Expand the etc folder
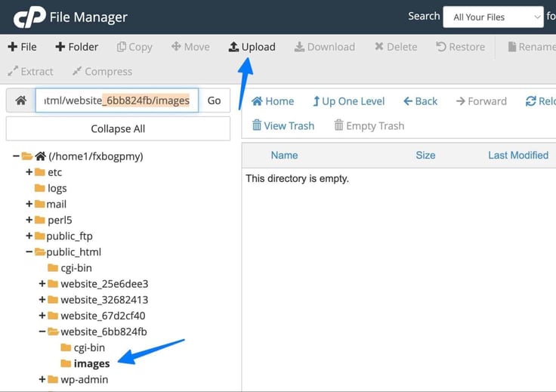This screenshot has height=392, width=556. click(29, 172)
